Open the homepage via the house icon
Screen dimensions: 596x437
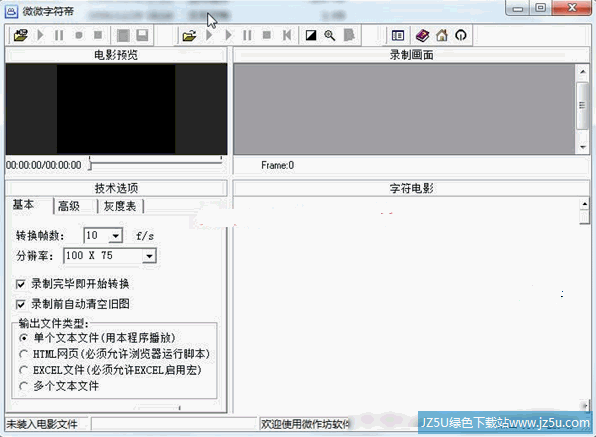(442, 35)
